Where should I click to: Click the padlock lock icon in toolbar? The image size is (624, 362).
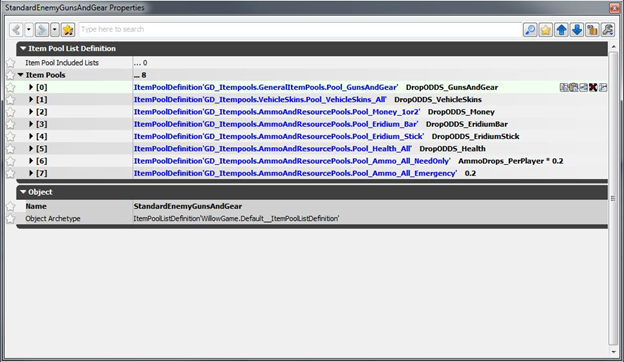pyautogui.click(x=592, y=30)
